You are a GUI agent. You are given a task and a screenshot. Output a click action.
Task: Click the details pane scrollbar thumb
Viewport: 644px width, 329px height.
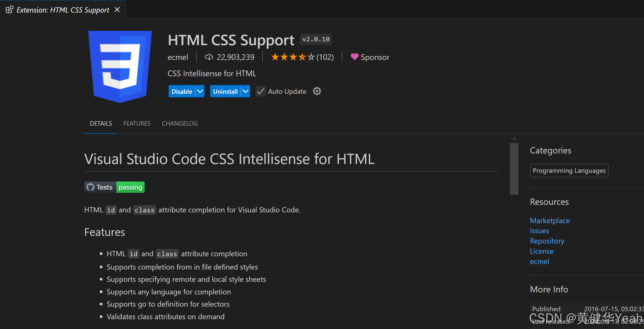(514, 169)
